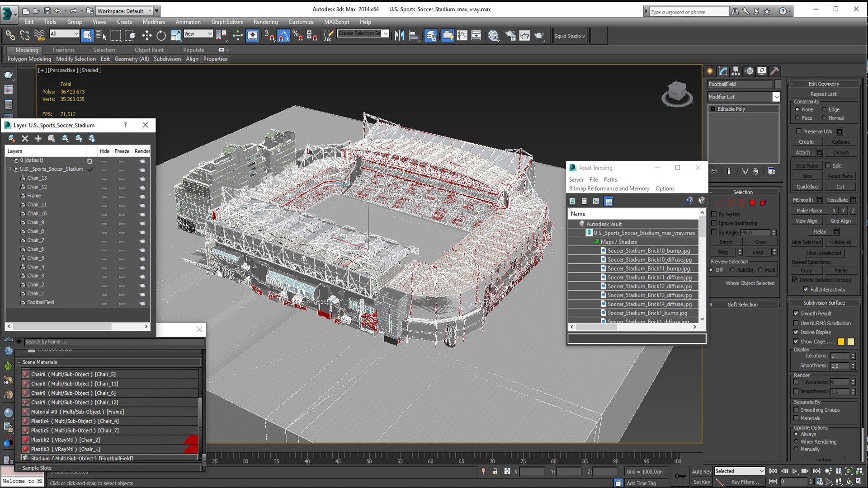
Task: Open the MAXScript menu
Action: [x=336, y=22]
